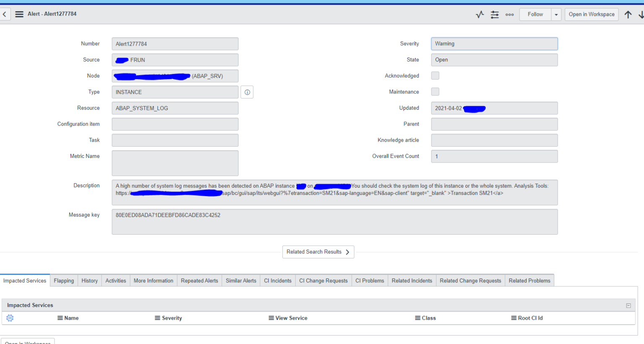Collapse the Impacted Services panel
Viewport: 644px width, 344px height.
(x=628, y=305)
